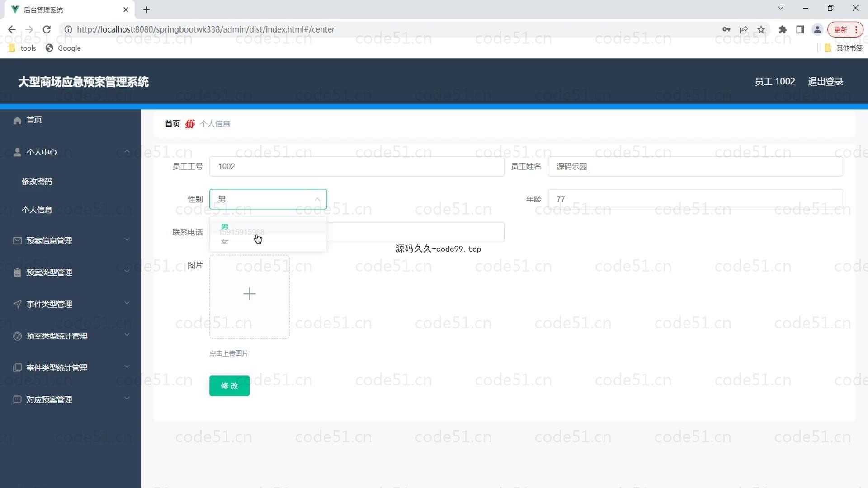Viewport: 868px width, 488px height.
Task: Click the 点击上传图片 hint text
Action: pos(229,353)
